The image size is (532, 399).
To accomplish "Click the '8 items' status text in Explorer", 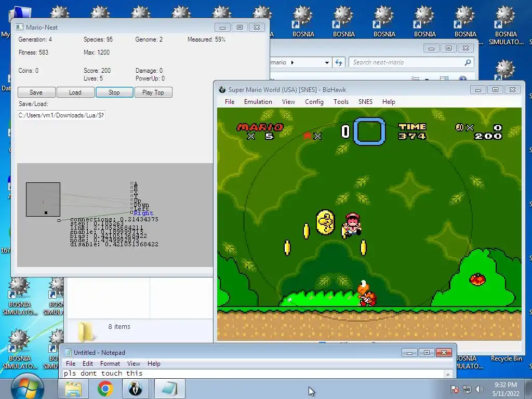I will (x=119, y=326).
